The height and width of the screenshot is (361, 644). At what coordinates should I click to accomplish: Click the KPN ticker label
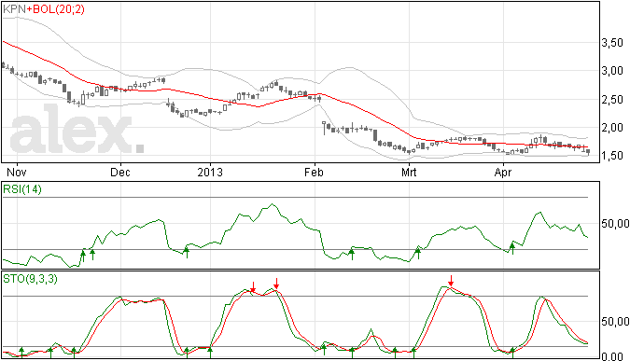[x=14, y=9]
